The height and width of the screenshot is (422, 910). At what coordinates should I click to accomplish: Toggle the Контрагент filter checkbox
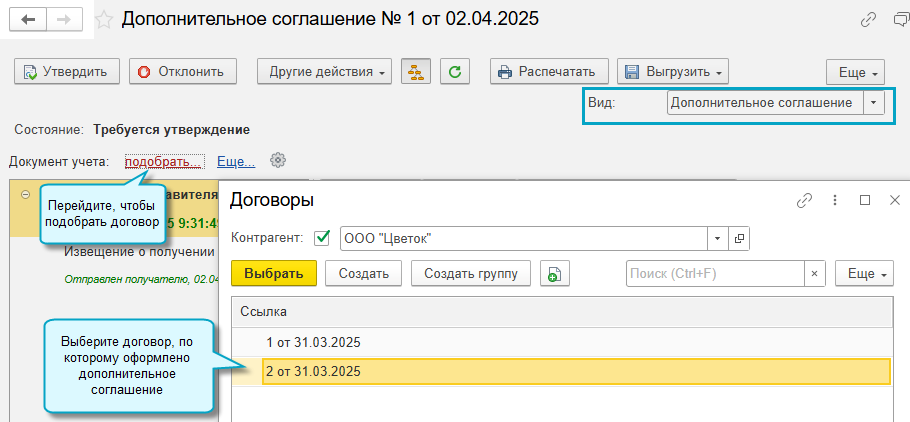click(322, 238)
